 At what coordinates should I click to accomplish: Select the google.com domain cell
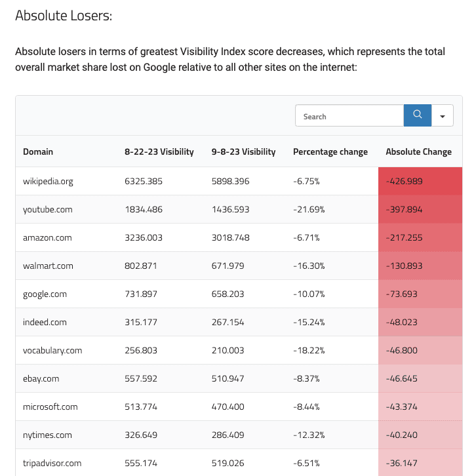click(45, 294)
